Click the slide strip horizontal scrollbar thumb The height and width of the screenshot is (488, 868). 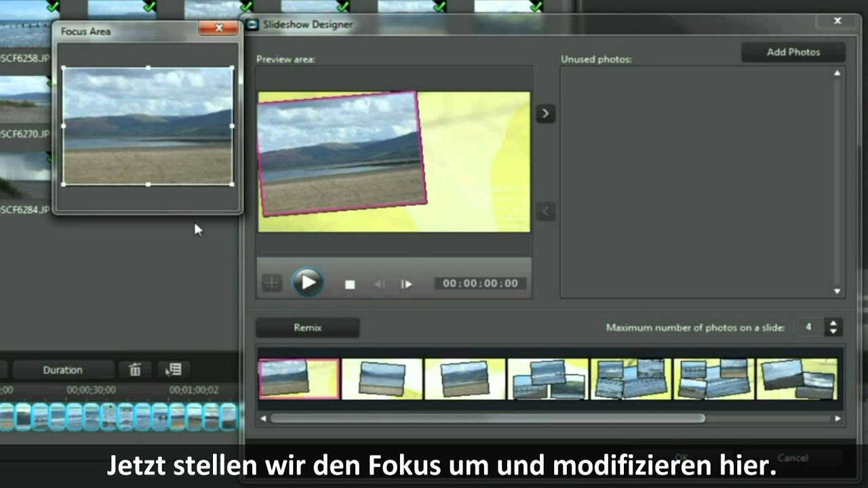click(488, 419)
